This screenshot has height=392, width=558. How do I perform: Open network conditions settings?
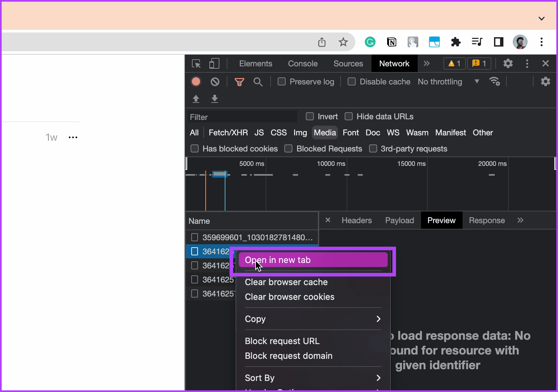[x=495, y=81]
